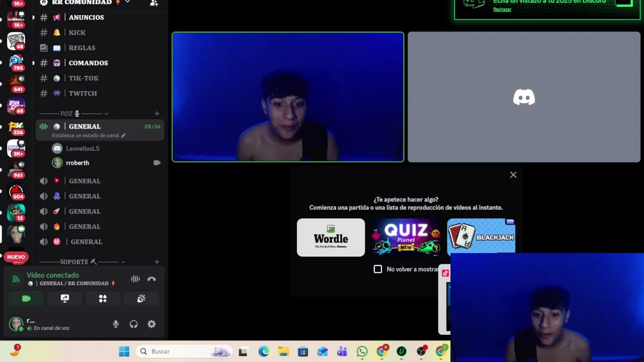Open File Explorer from taskbar
This screenshot has width=644, height=362.
[283, 351]
